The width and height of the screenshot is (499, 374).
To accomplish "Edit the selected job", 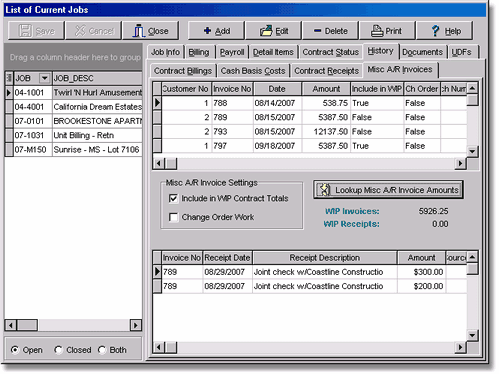I will coord(273,31).
